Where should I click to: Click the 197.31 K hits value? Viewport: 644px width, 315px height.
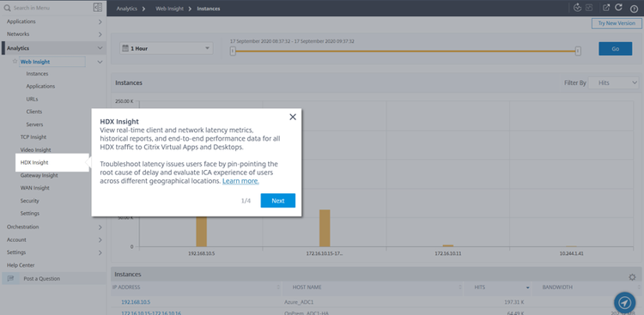tap(514, 302)
